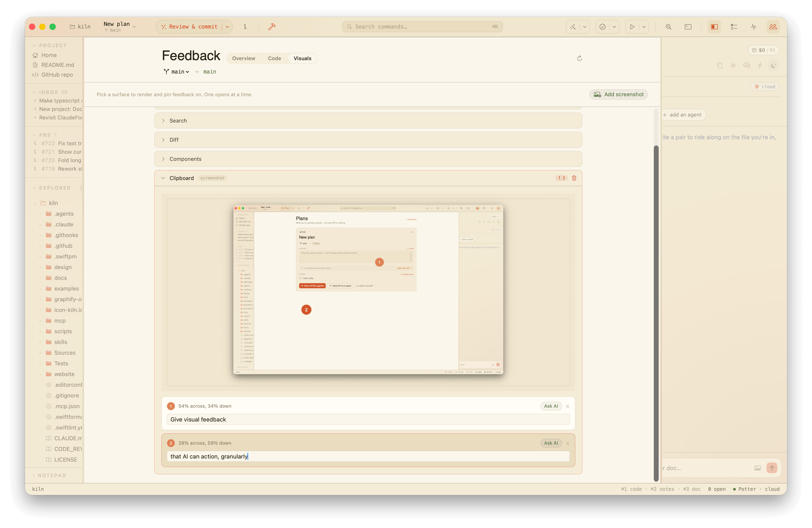This screenshot has height=528, width=812.
Task: Expand the Search surface
Action: [368, 121]
